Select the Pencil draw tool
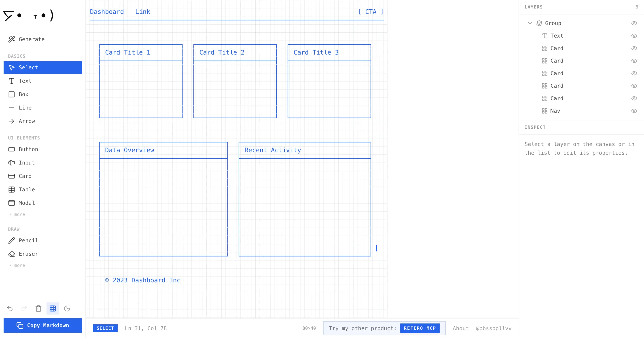This screenshot has height=338, width=644. [42, 241]
